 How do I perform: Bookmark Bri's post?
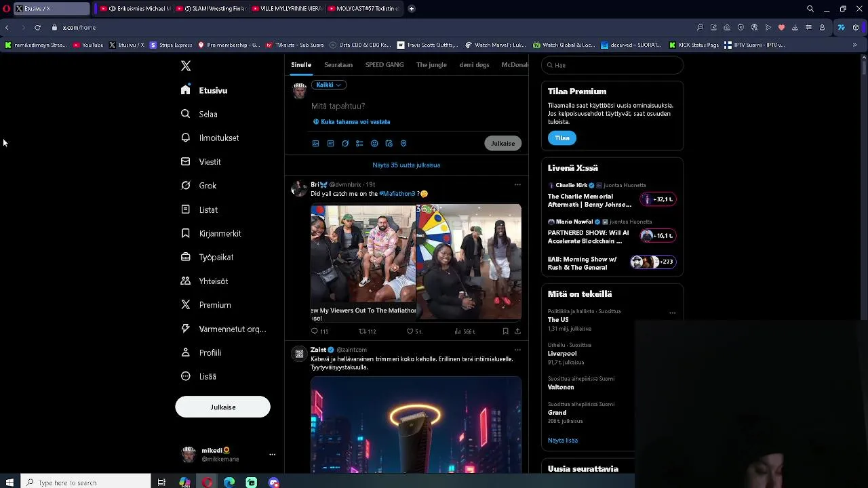coord(505,331)
